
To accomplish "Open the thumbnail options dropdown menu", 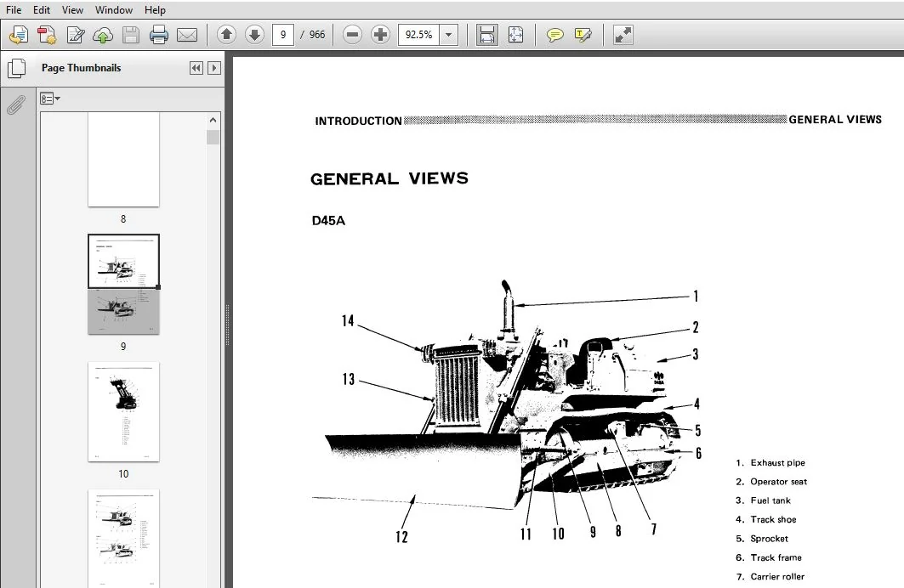I will tap(50, 99).
